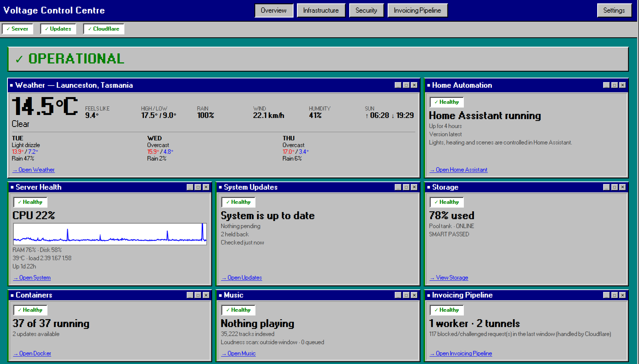639x364 pixels.
Task: Follow the Open Home Assistant link
Action: pyautogui.click(x=459, y=170)
